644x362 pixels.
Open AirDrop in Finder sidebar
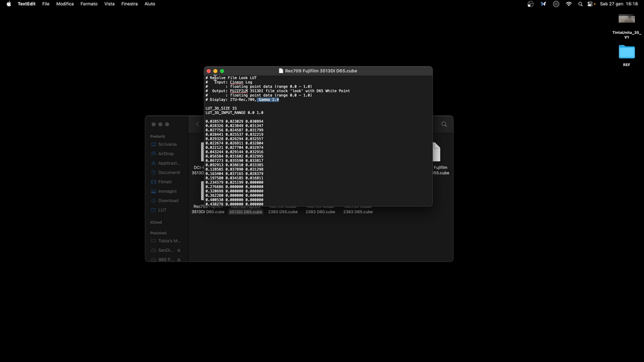[x=162, y=154]
